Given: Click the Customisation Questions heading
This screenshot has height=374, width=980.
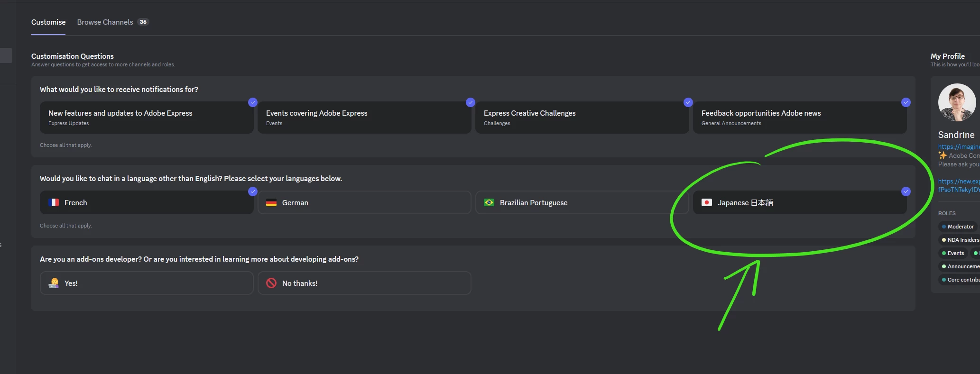Looking at the screenshot, I should click(x=73, y=56).
